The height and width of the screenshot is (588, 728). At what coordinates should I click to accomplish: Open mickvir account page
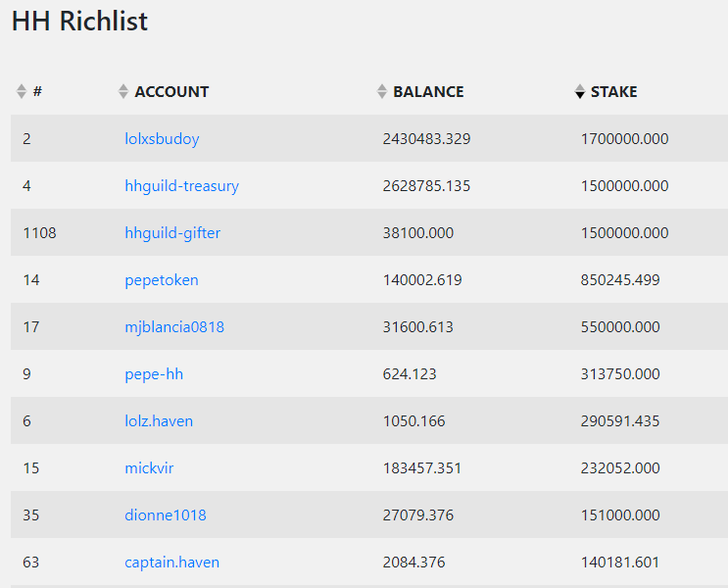coord(149,467)
